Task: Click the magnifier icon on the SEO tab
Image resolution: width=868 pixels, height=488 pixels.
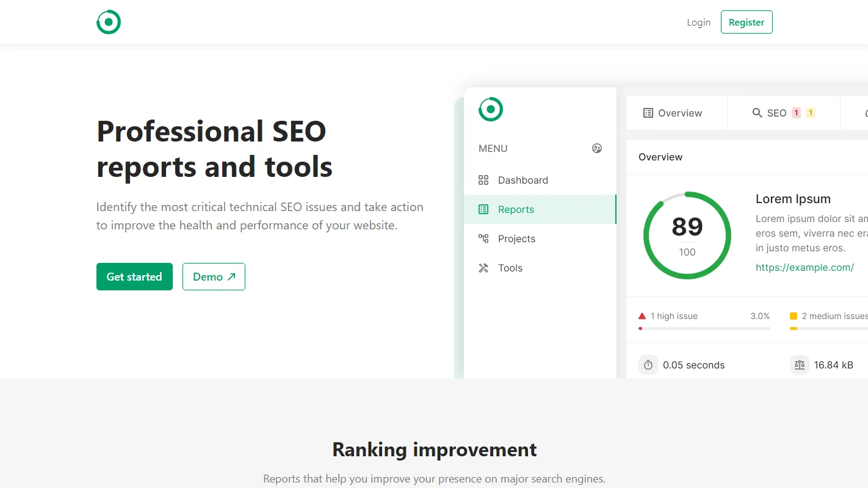Action: click(x=756, y=113)
